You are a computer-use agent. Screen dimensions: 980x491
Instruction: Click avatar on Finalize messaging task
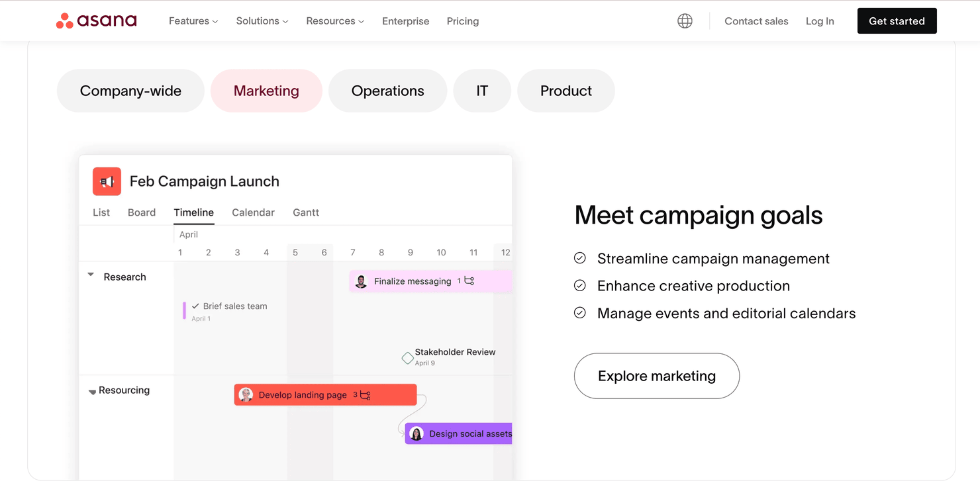click(361, 281)
